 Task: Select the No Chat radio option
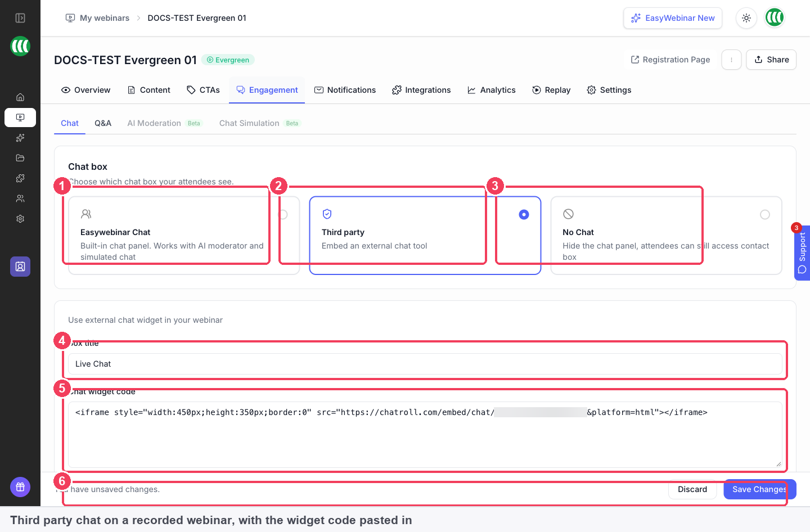coord(765,214)
